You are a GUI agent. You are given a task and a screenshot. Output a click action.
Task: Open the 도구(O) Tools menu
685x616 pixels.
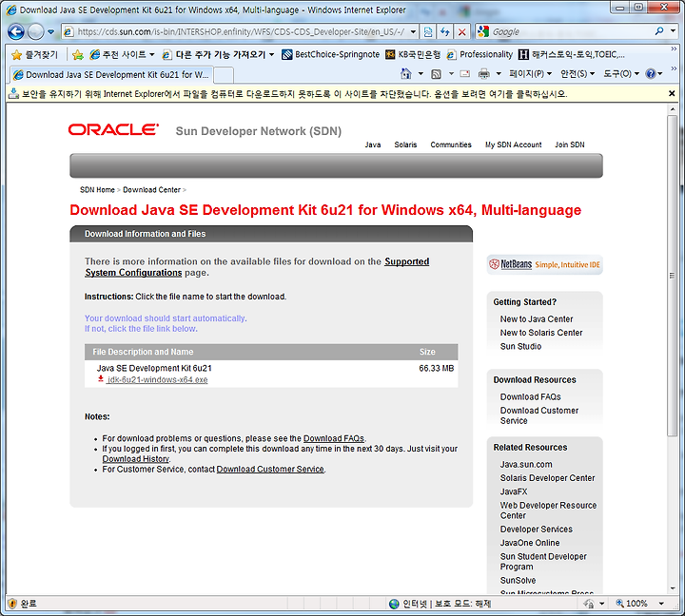621,74
